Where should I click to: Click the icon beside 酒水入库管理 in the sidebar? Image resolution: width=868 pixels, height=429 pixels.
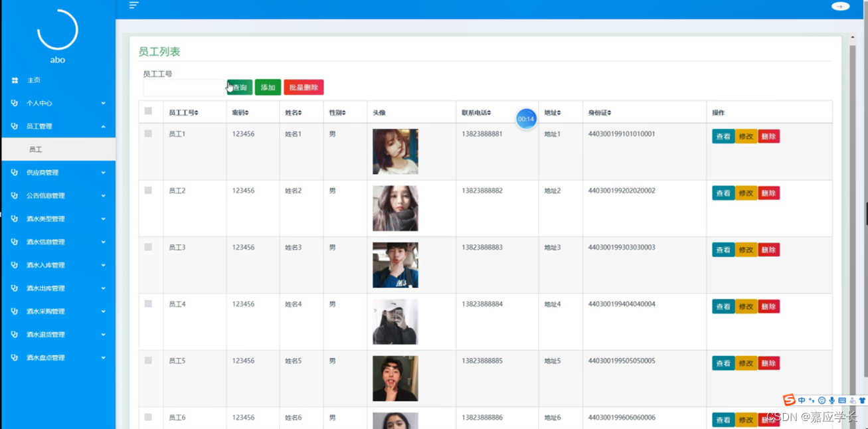click(x=15, y=265)
